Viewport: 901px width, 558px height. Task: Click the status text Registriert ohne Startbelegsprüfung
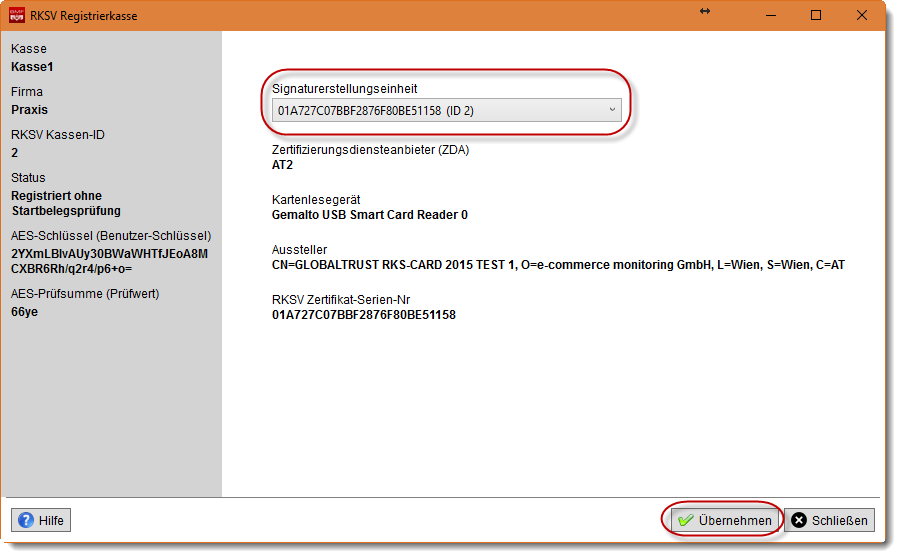tap(66, 203)
